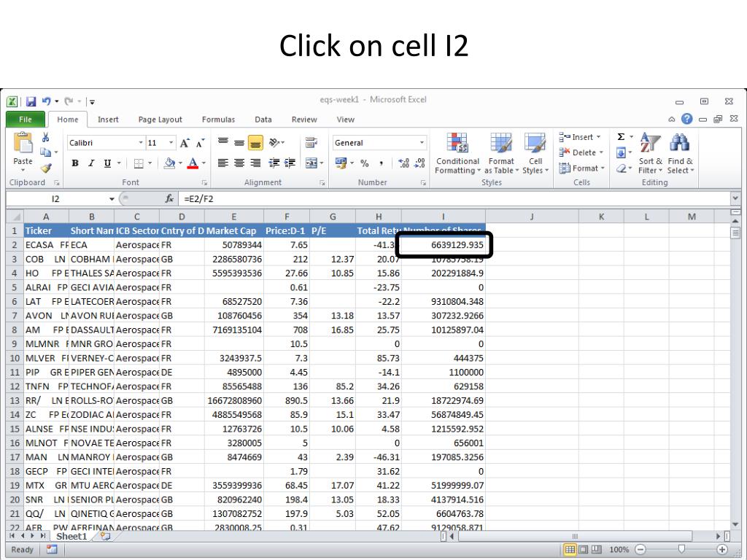
Task: Toggle Align Text Right
Action: point(255,163)
